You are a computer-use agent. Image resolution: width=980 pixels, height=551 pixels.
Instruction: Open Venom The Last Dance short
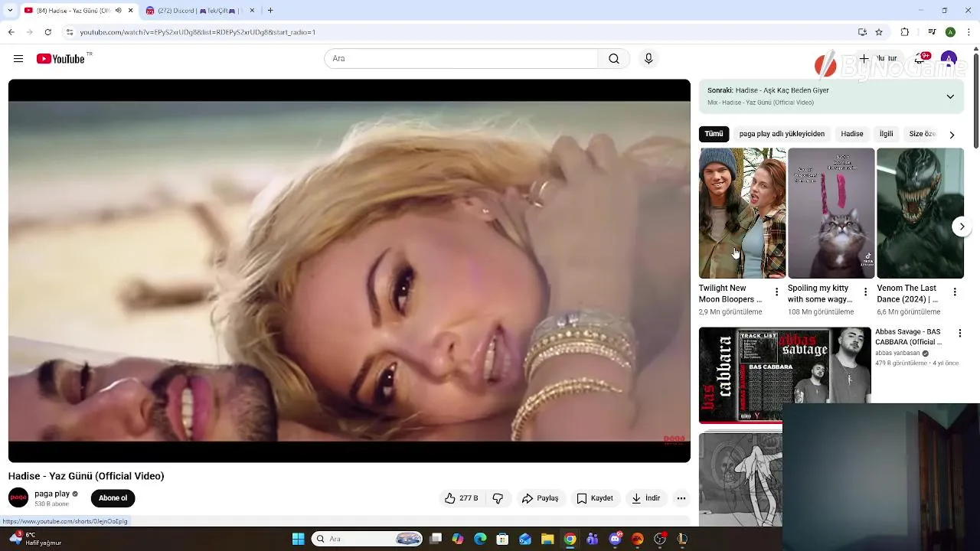[920, 214]
